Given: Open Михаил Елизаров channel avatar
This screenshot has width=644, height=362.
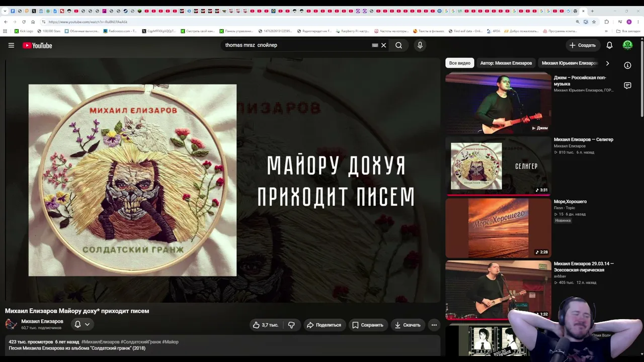Looking at the screenshot, I should (x=11, y=324).
